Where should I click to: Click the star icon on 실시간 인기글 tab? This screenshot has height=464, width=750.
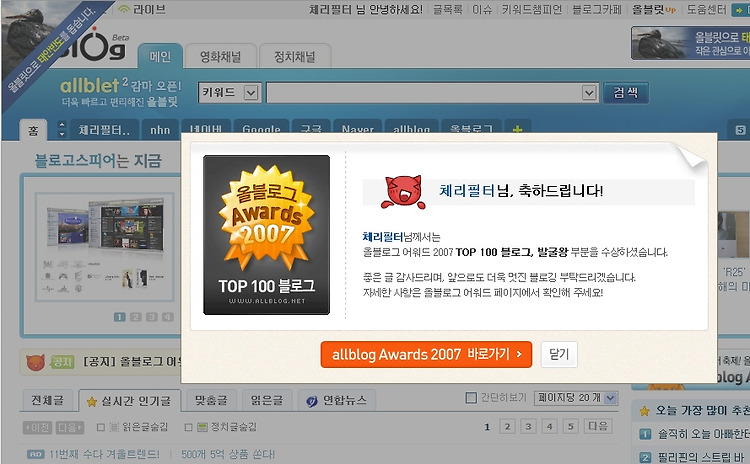click(91, 402)
